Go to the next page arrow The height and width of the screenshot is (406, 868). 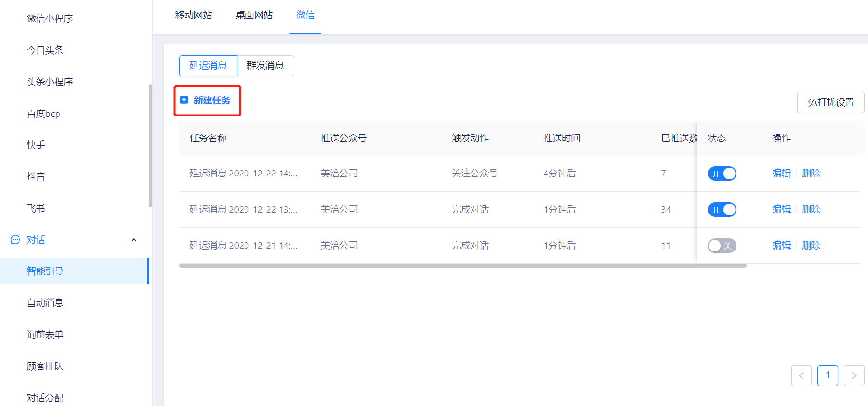[x=854, y=375]
